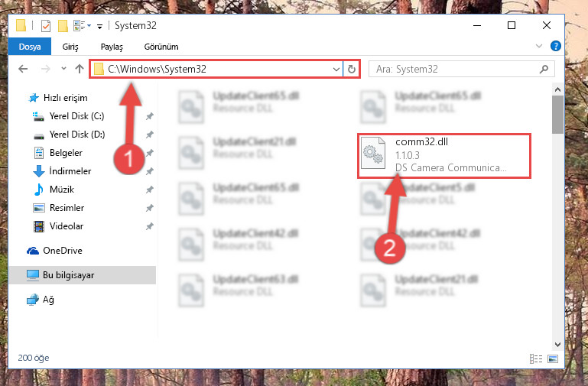Click the search magnifier icon
The height and width of the screenshot is (386, 588).
tap(544, 69)
